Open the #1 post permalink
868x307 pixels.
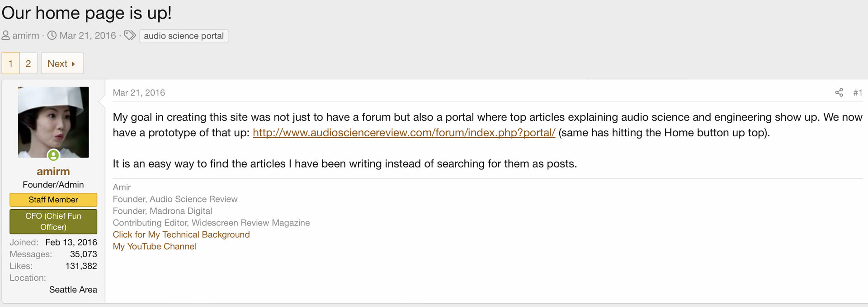[x=858, y=93]
